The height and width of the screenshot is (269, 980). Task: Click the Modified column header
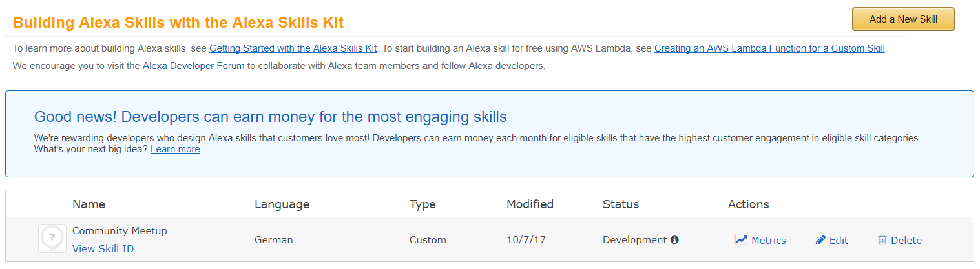coord(530,204)
